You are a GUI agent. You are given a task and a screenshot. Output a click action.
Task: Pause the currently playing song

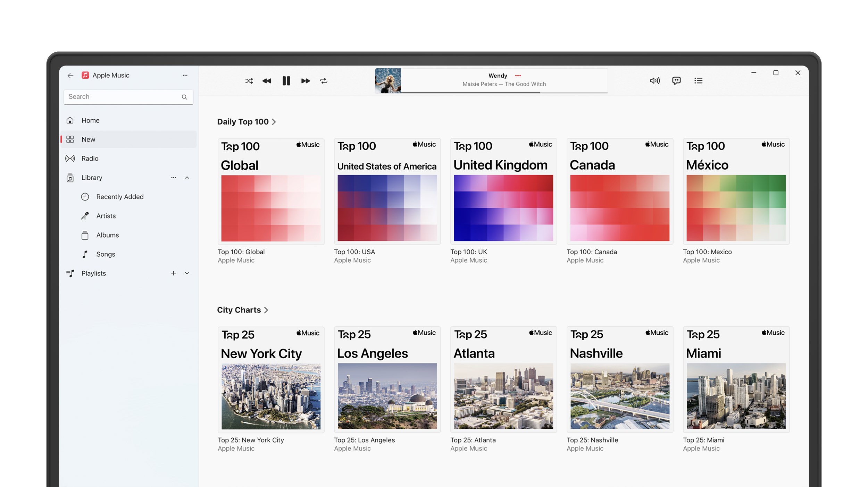pos(286,81)
